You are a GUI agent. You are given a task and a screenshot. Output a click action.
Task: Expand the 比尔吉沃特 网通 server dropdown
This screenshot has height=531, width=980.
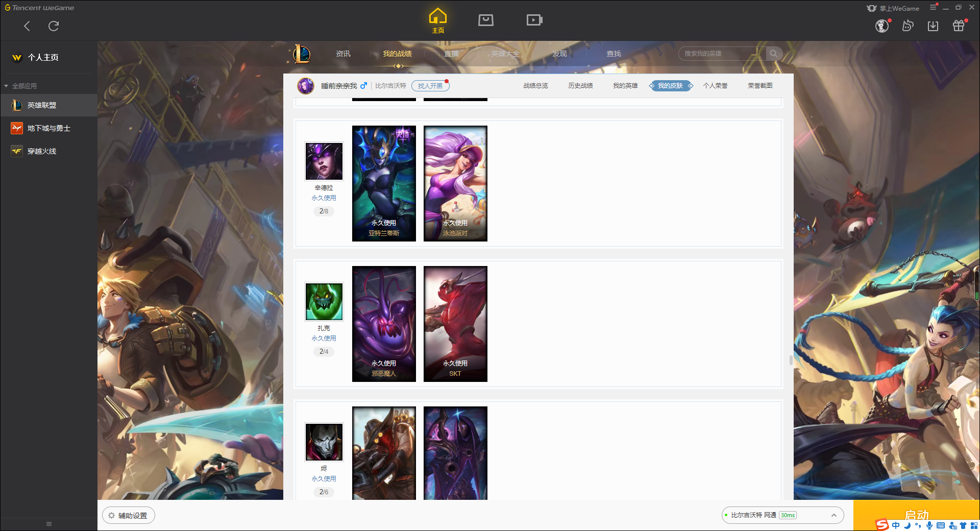pyautogui.click(x=782, y=515)
